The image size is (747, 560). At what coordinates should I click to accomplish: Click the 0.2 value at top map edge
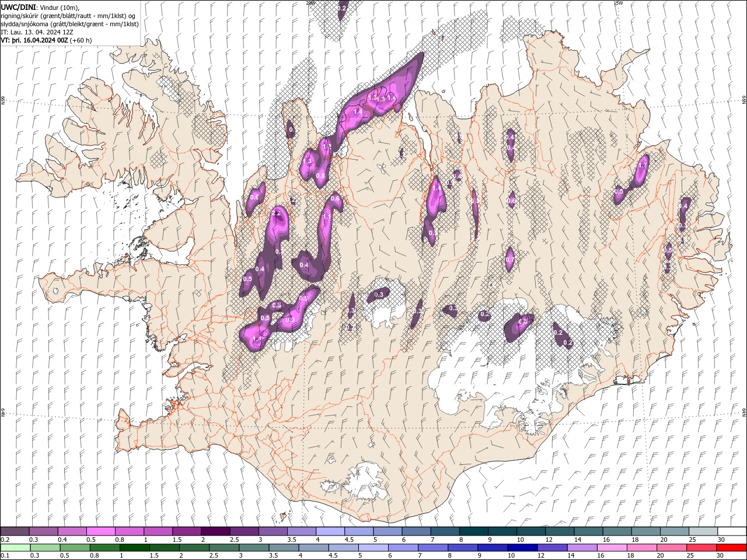coord(343,8)
